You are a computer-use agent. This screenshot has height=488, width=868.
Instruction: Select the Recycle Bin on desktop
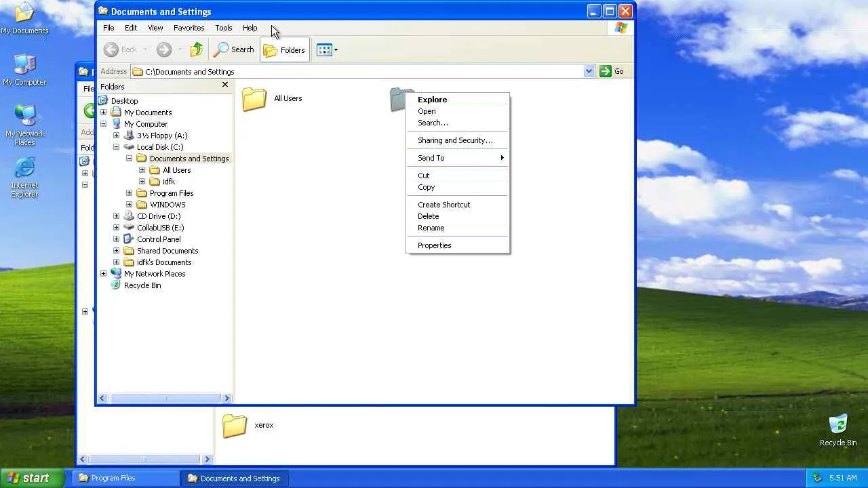tap(838, 430)
